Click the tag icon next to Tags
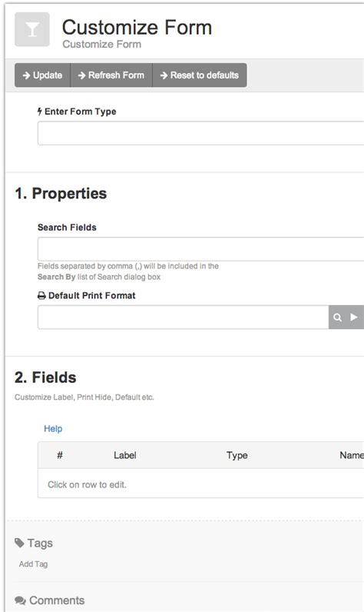Viewport: 364px width, 612px height. click(19, 543)
